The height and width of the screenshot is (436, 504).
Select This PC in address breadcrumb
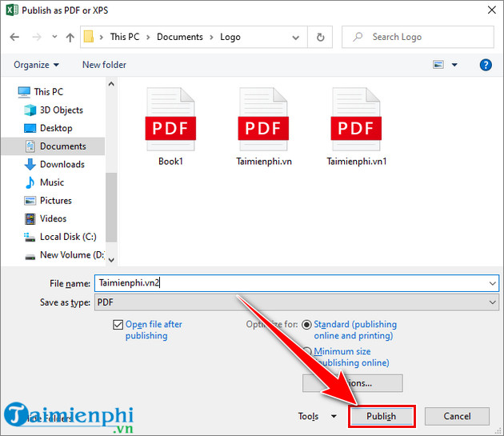125,37
